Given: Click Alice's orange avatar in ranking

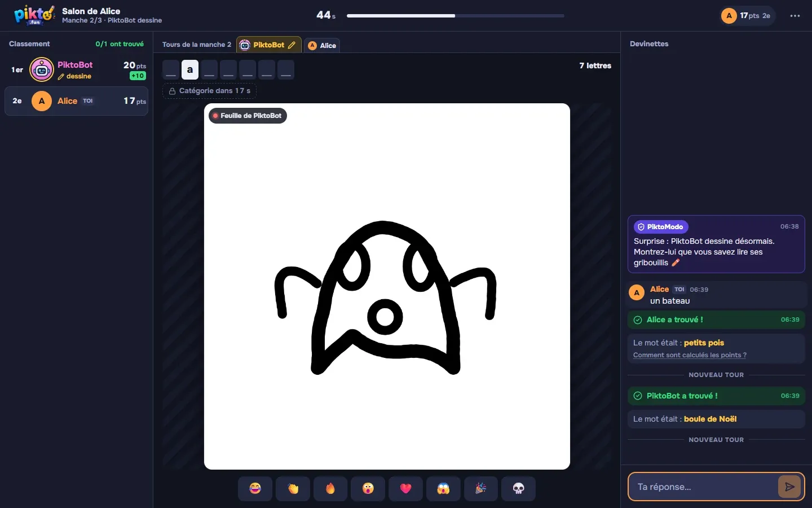Looking at the screenshot, I should click(x=42, y=101).
